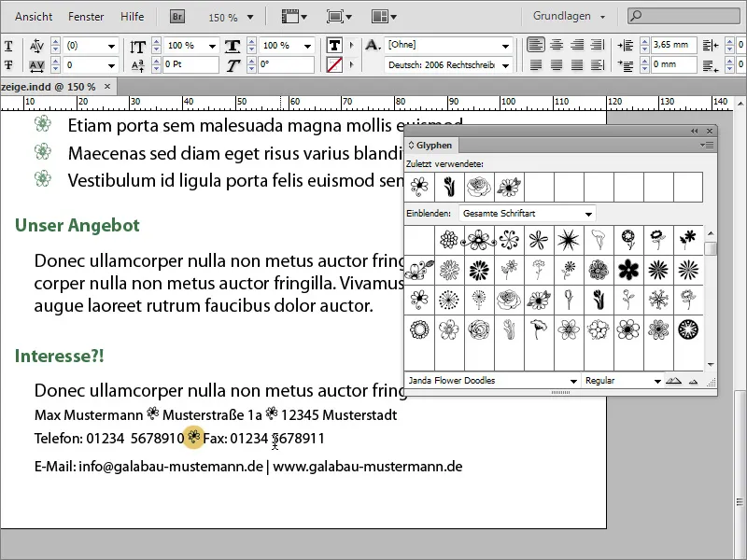This screenshot has height=560, width=747.
Task: Enable the last bottom-row alignment away from spine
Action: coord(598,64)
